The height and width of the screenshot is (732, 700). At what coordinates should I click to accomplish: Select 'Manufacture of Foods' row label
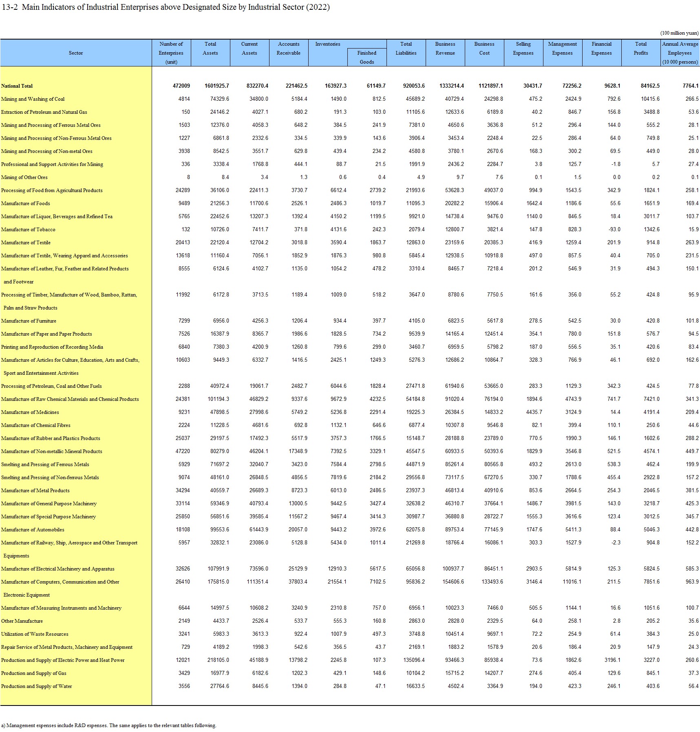pos(26,203)
